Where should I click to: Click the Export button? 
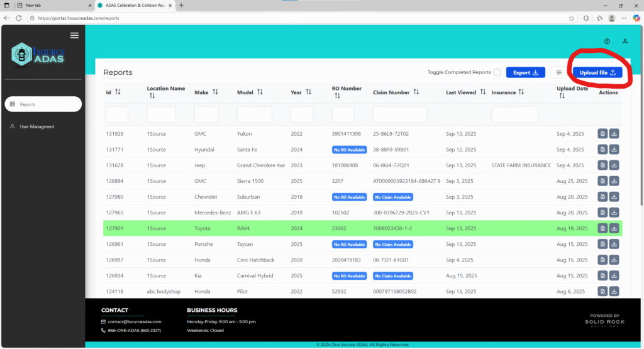526,73
